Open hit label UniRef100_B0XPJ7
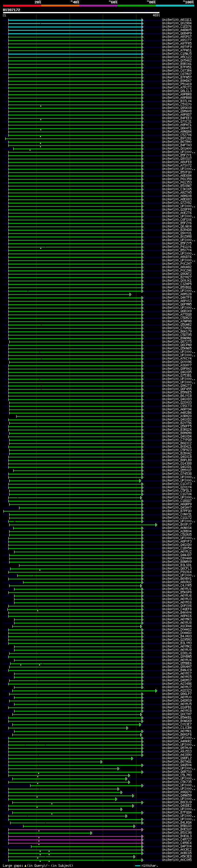Viewport: 197px width, 868px height. (x=177, y=525)
